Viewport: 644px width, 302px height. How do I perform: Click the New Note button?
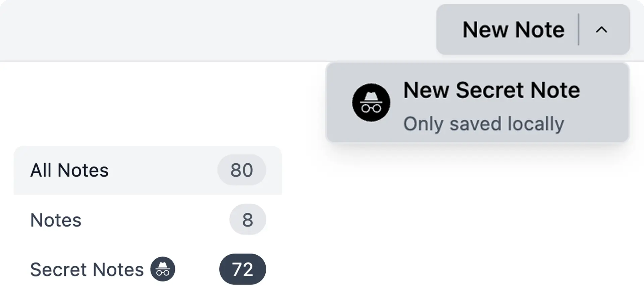[x=513, y=30]
